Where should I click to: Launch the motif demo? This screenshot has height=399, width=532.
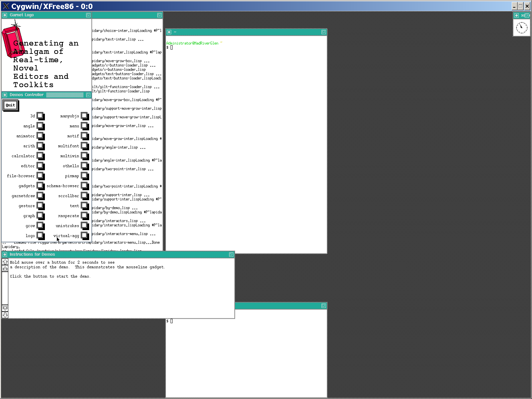(85, 136)
